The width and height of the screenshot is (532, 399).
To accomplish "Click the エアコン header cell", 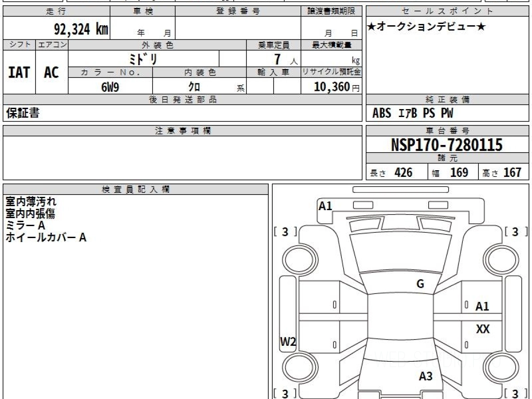I will tap(52, 45).
